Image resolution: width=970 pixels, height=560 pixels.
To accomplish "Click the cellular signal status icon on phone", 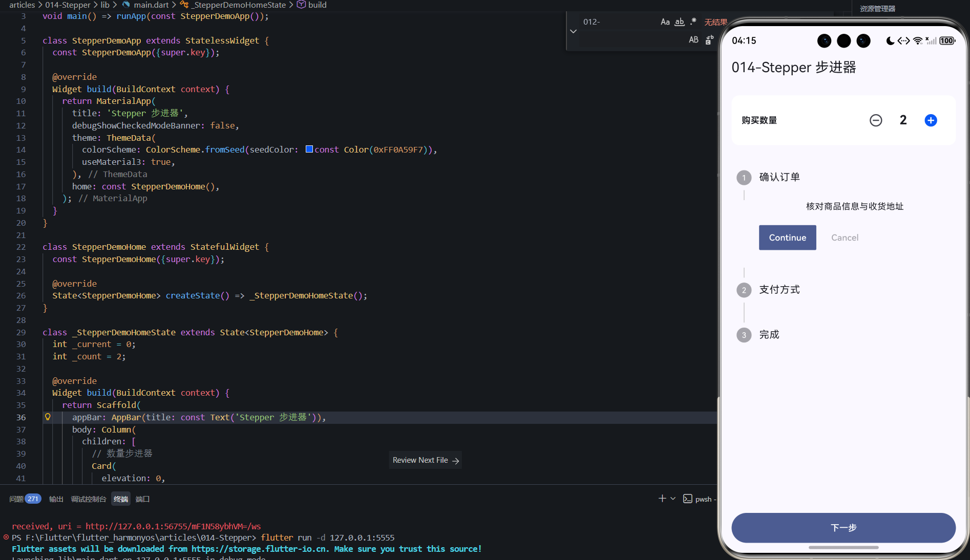I will click(931, 41).
